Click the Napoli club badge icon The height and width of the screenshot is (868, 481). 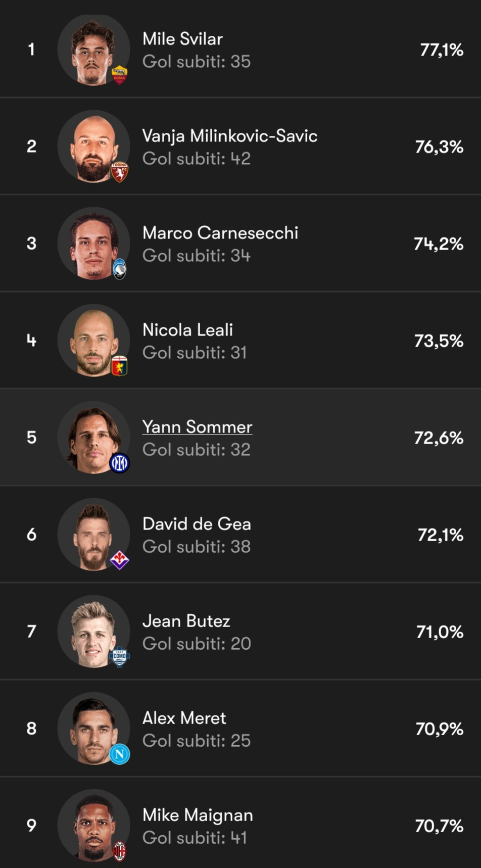click(x=119, y=754)
